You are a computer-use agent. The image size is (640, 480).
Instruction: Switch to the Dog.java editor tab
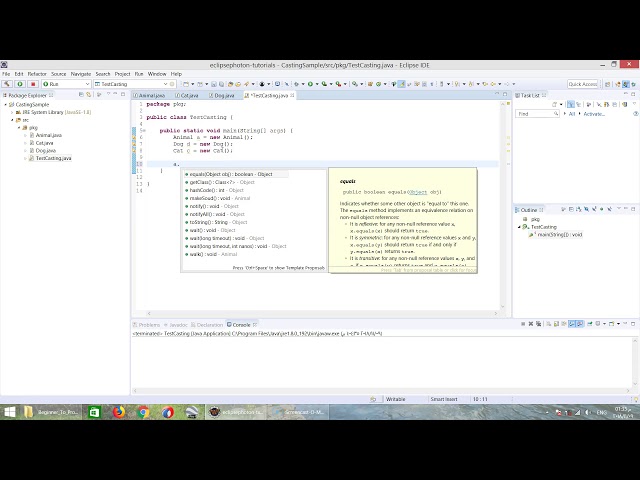[222, 96]
